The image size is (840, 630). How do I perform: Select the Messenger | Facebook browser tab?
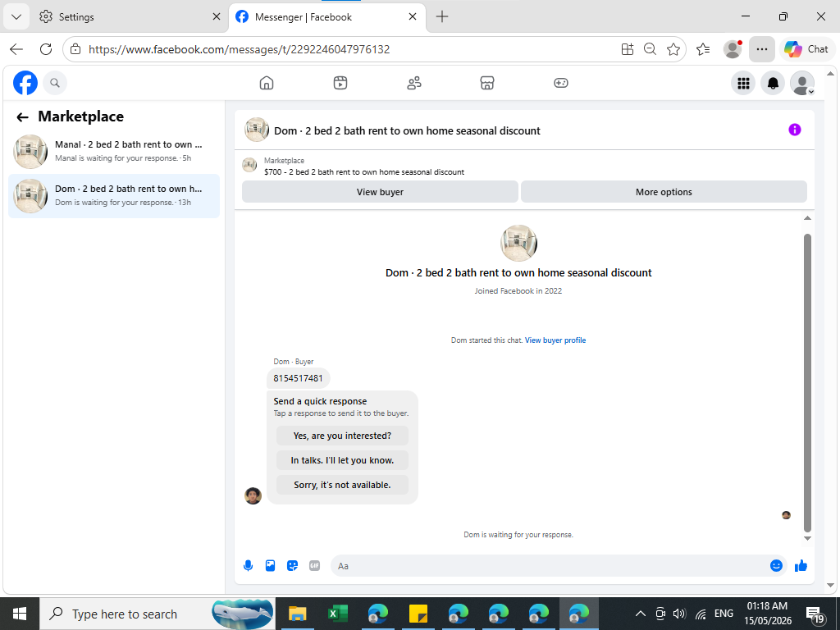[x=326, y=16]
